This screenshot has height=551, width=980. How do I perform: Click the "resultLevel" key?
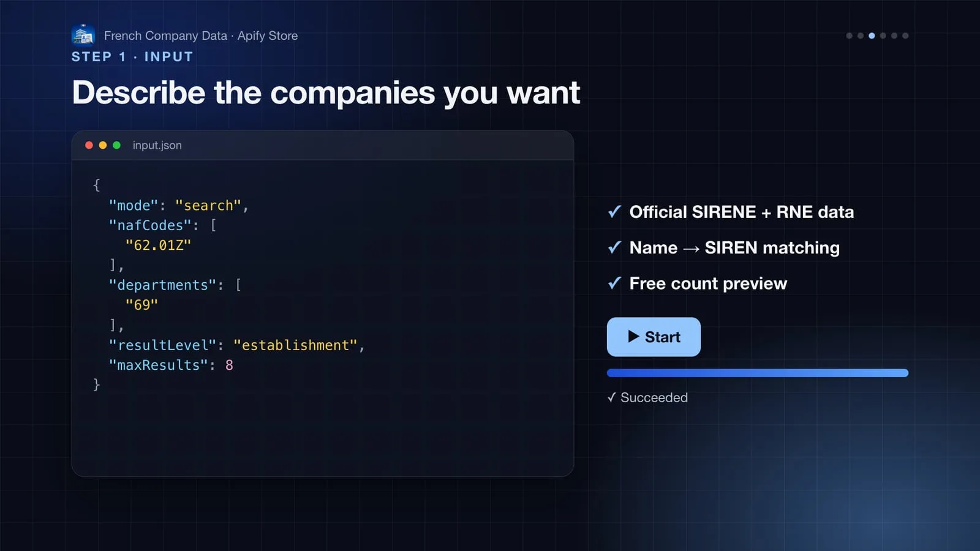(x=163, y=345)
